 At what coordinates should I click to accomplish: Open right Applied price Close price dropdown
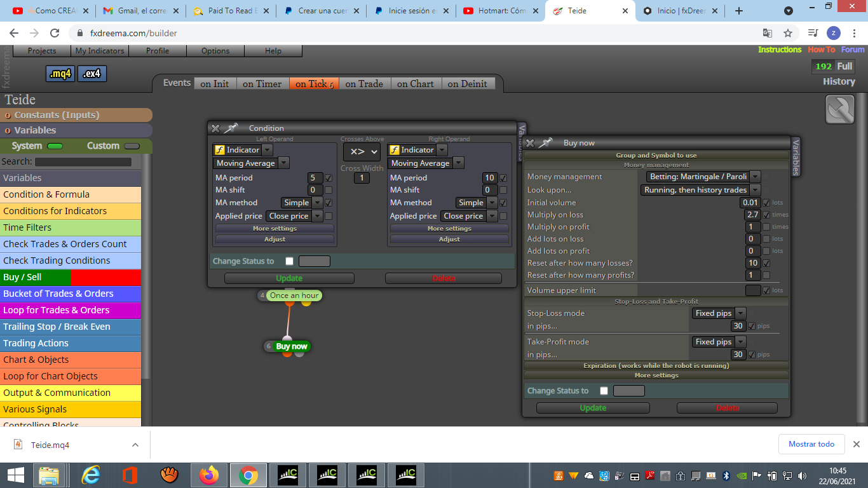[x=492, y=216]
